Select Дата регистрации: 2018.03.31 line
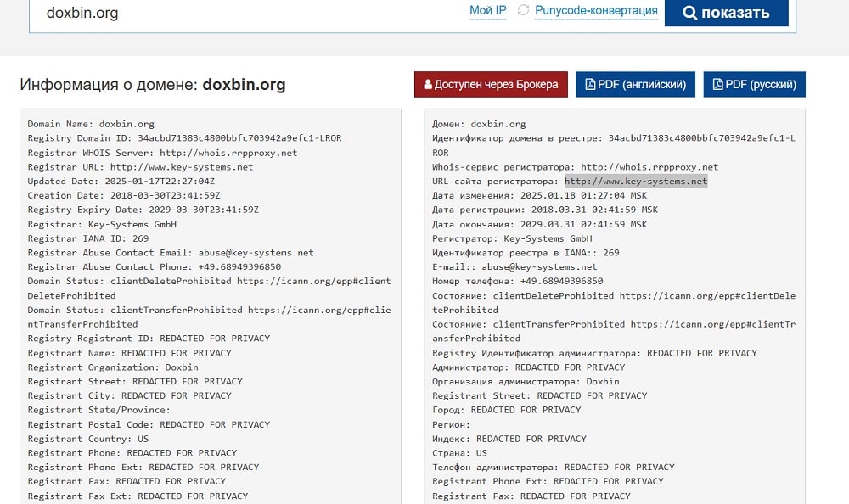The width and height of the screenshot is (849, 504). point(545,210)
